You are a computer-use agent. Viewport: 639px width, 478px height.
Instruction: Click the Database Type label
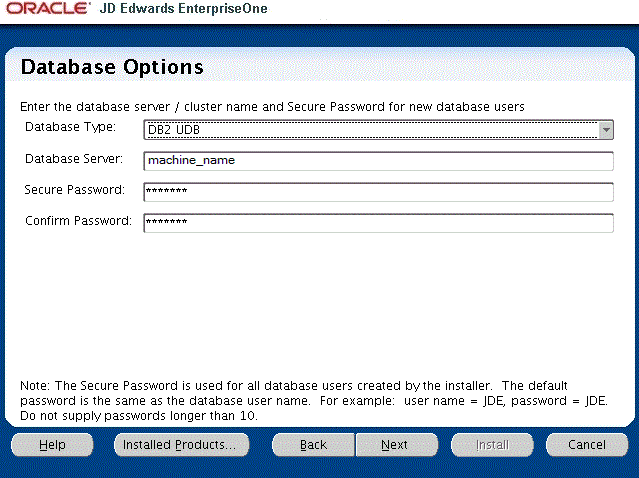click(x=71, y=127)
